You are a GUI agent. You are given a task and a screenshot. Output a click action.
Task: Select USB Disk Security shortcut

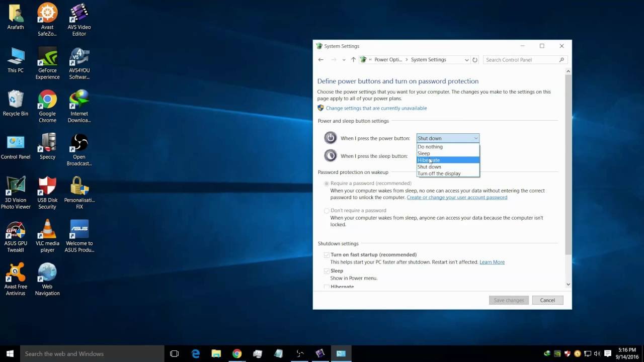(47, 193)
